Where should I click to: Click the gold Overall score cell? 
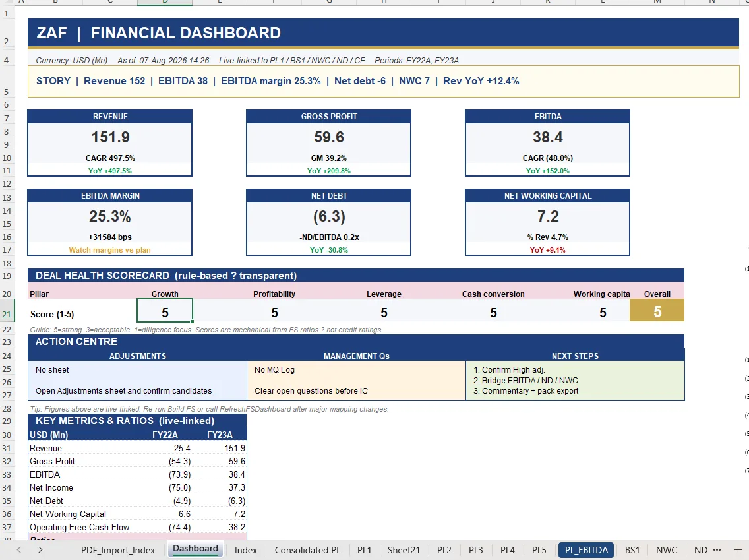coord(657,311)
